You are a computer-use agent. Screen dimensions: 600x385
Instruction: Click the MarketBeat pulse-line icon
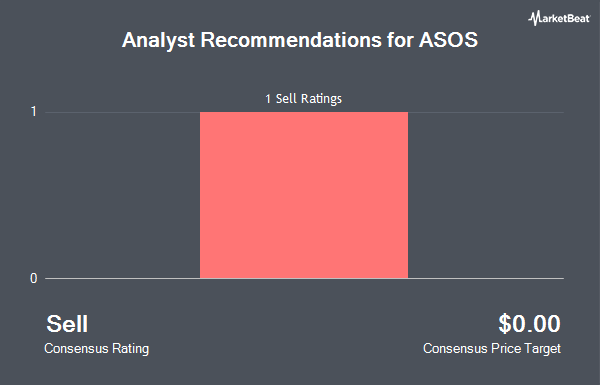pos(534,18)
